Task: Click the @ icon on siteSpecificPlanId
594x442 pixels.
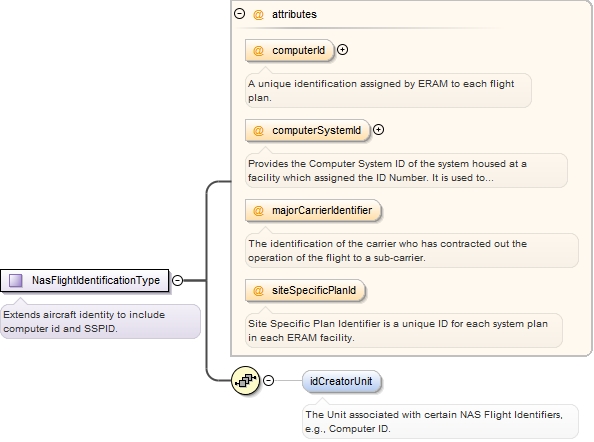Action: coord(258,290)
